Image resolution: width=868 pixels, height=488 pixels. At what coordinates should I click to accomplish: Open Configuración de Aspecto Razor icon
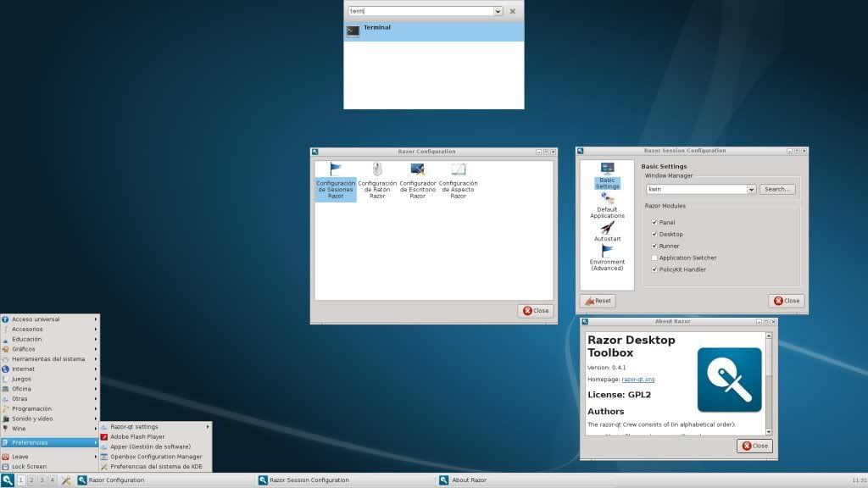point(458,170)
